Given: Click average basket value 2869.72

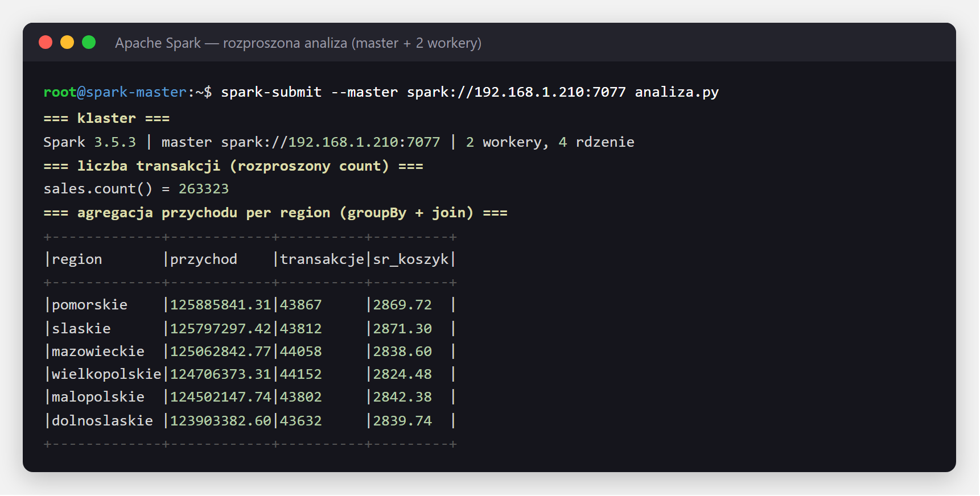Looking at the screenshot, I should [x=402, y=305].
